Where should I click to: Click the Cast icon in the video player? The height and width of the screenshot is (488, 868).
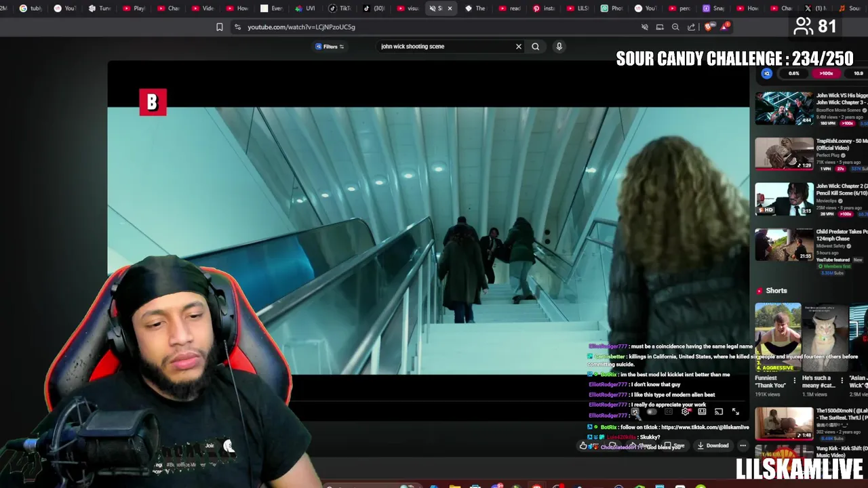point(719,411)
